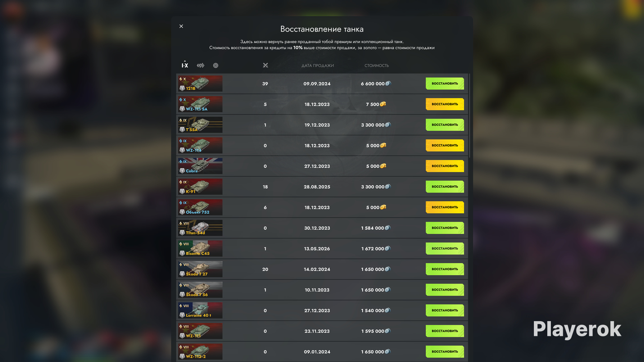Restore the K-91 tank
This screenshot has width=644, height=362.
[x=445, y=187]
